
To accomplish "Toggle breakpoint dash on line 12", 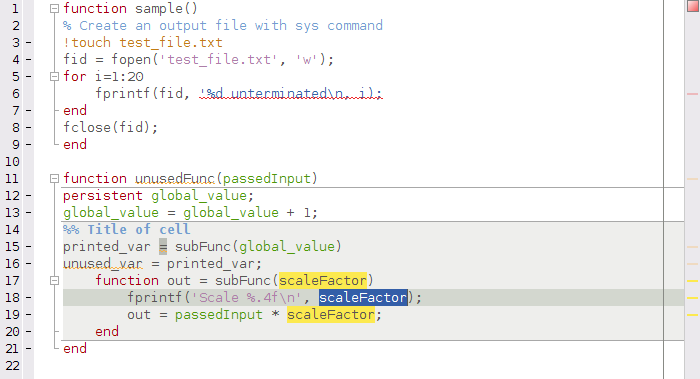I will (x=29, y=196).
